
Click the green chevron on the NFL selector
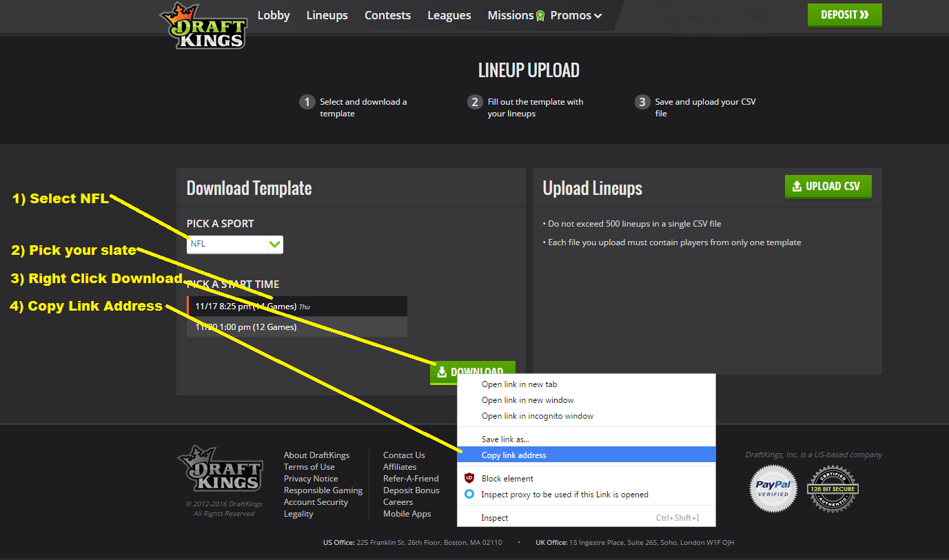point(274,244)
